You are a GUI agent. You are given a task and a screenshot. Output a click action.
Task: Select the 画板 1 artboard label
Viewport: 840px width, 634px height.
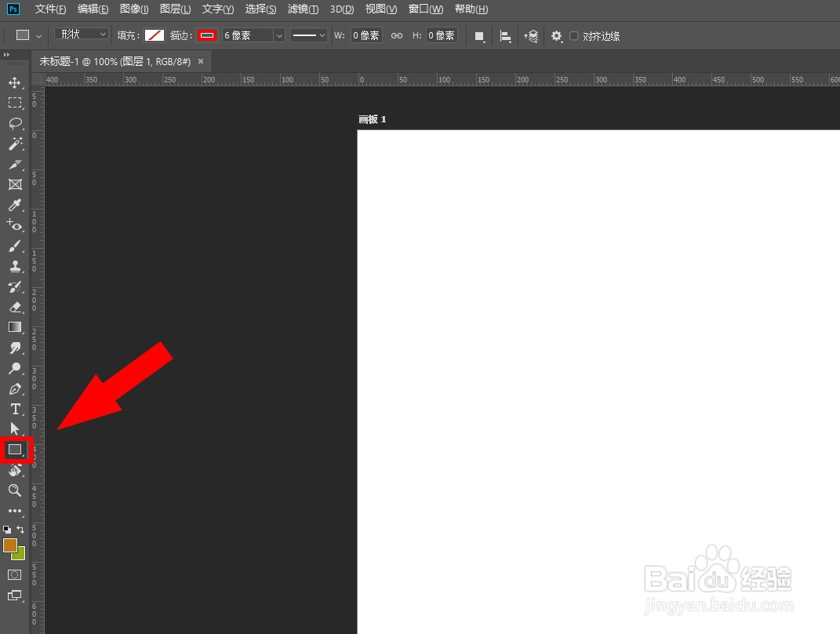point(373,119)
